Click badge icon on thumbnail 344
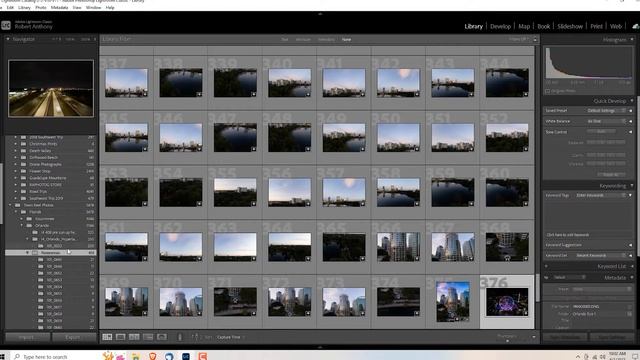 pyautogui.click(x=526, y=94)
